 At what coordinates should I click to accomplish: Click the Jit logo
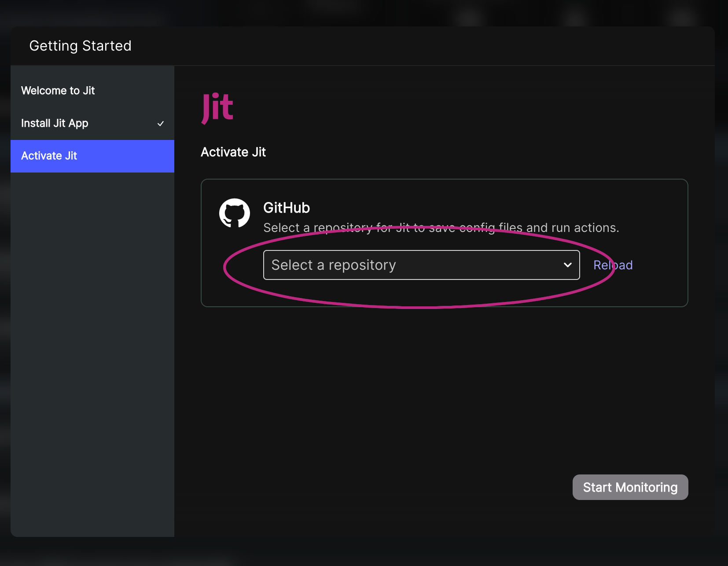coord(217,108)
